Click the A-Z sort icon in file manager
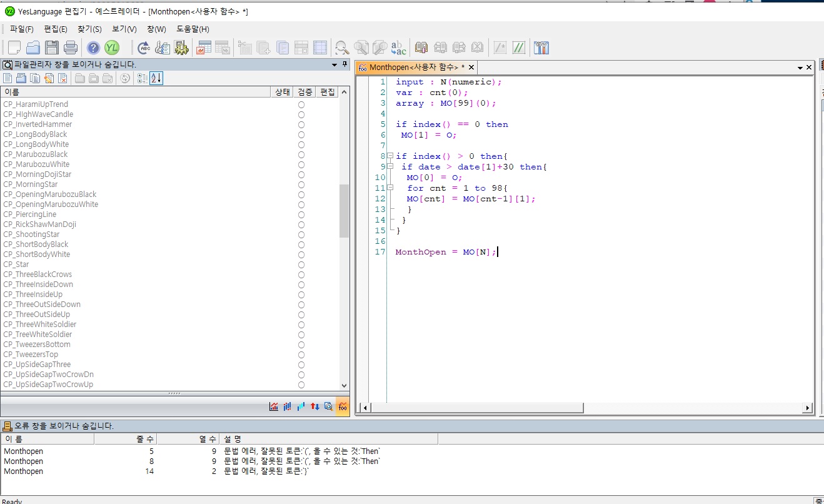The width and height of the screenshot is (824, 504). click(x=156, y=78)
